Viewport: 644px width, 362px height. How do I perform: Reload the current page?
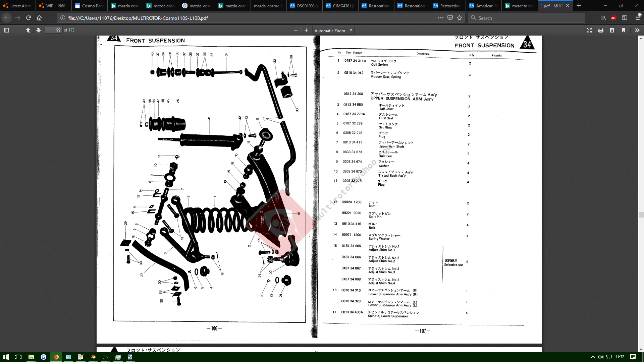click(x=29, y=18)
